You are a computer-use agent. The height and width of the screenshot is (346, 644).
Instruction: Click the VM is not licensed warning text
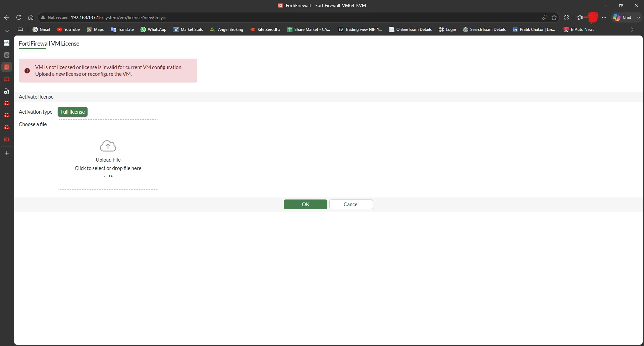tap(109, 71)
